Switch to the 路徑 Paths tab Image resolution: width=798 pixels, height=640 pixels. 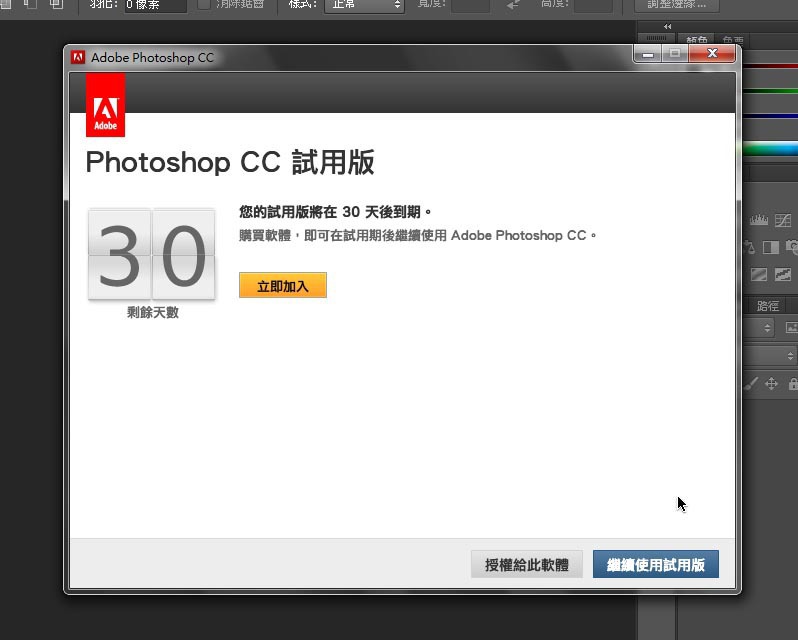(767, 306)
